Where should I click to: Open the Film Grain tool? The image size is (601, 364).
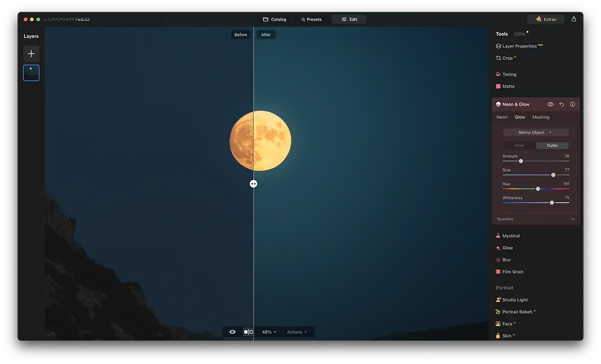coord(509,272)
